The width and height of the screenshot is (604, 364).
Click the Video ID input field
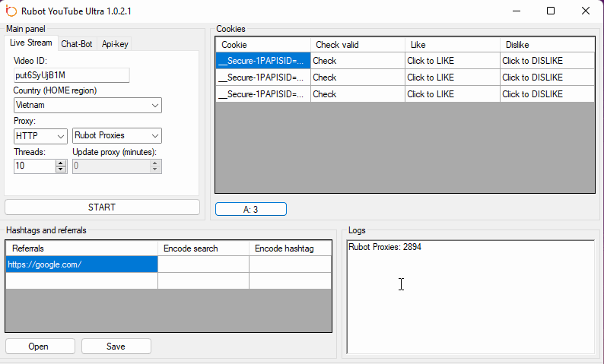pos(72,75)
